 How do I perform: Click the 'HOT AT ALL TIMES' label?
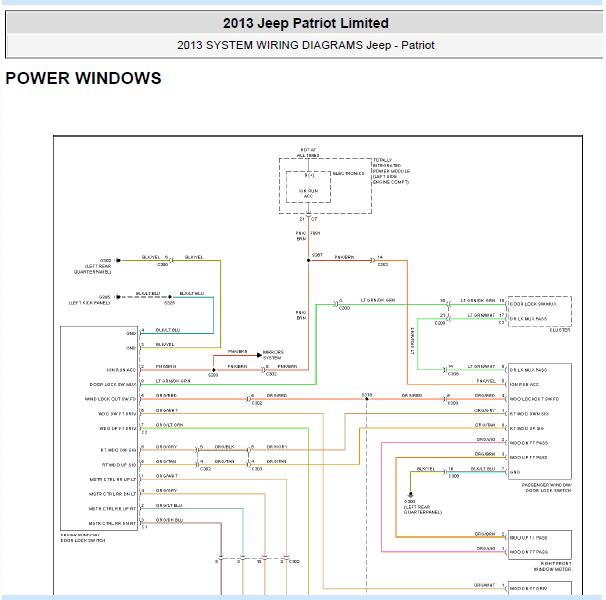point(308,153)
